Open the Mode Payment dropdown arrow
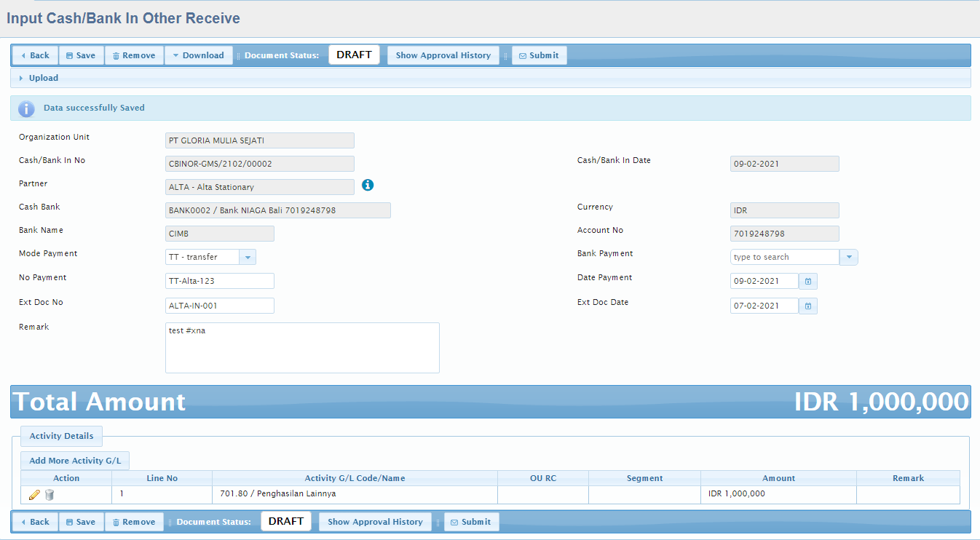Image resolution: width=980 pixels, height=540 pixels. click(248, 257)
